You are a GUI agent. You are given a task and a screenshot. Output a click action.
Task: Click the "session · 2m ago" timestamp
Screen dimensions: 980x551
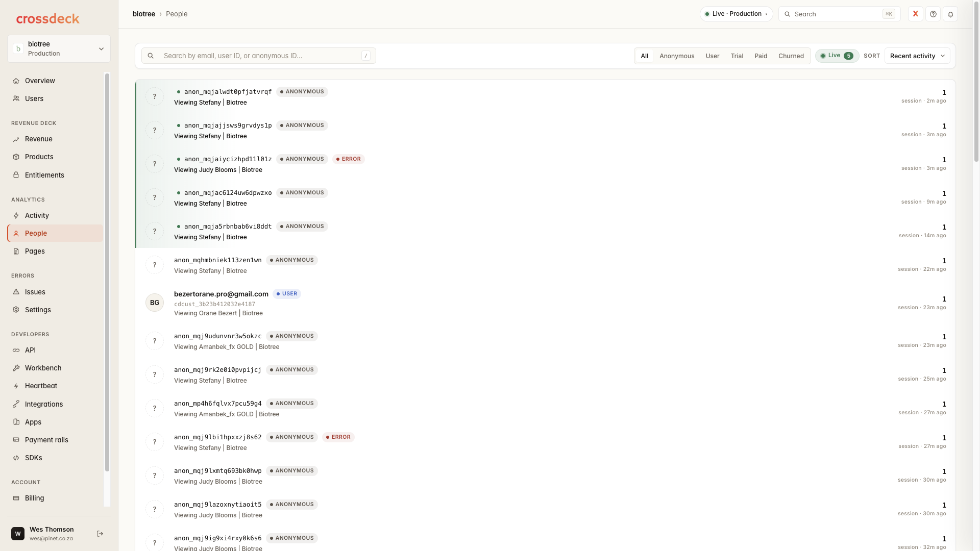[923, 101]
